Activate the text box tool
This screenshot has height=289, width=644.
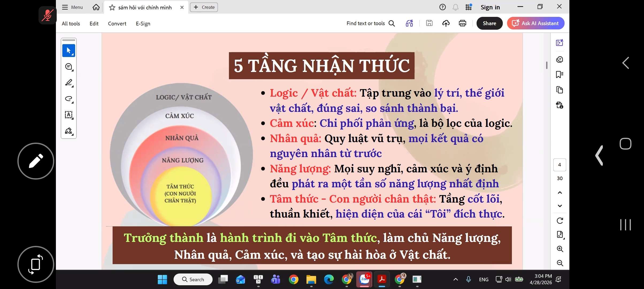pyautogui.click(x=69, y=115)
